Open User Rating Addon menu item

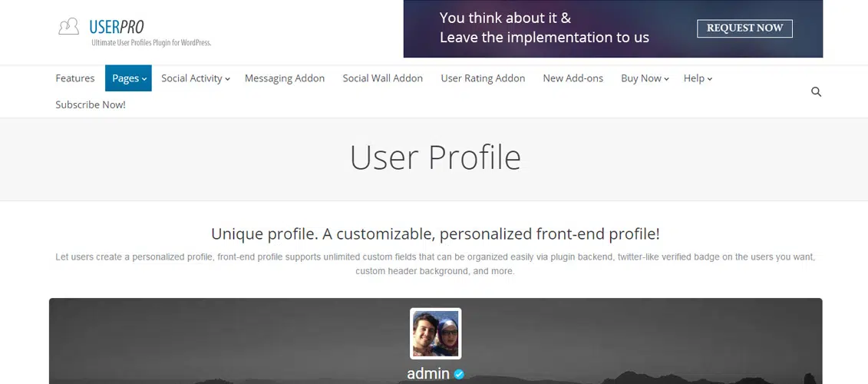pos(483,78)
